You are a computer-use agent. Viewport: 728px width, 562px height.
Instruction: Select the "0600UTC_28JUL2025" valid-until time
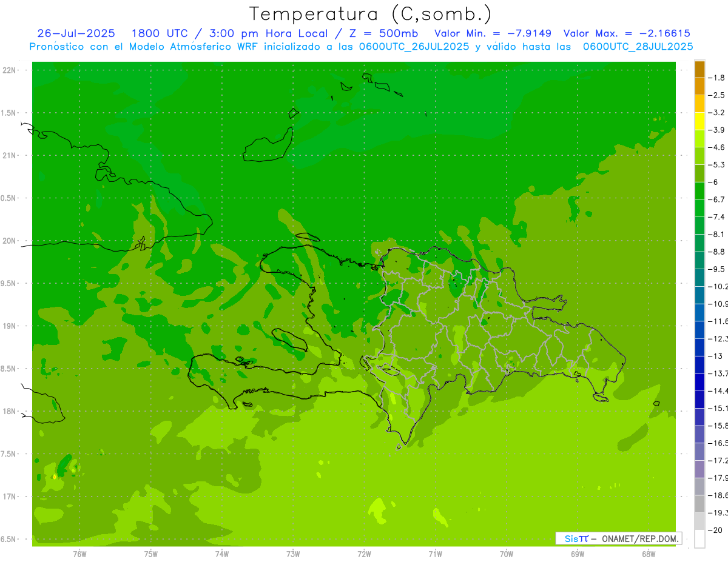[x=638, y=47]
